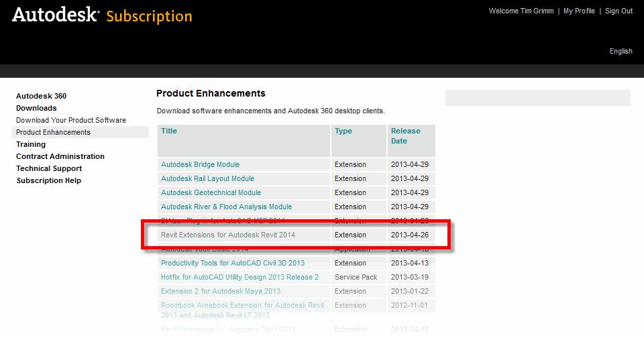Screen dimensions: 644x340
Task: Click 2013-04-26 date in Revit Extensions row
Action: coord(410,235)
